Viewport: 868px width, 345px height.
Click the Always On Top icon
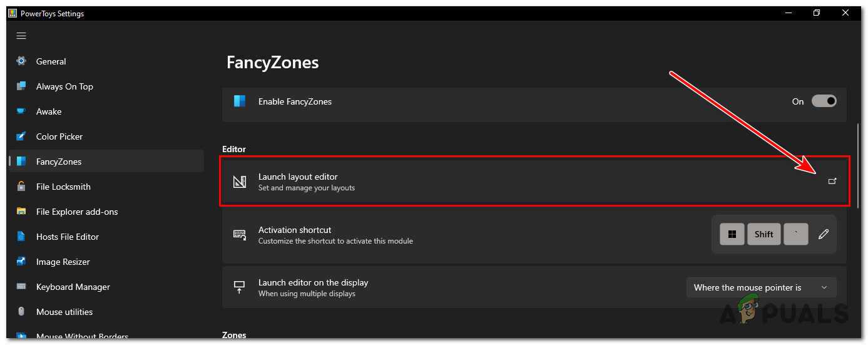coord(21,86)
